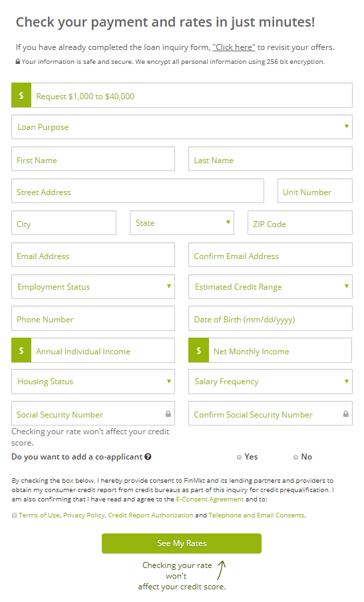Click the lock icon in Confirm Social Security field
Viewport: 364px width, 602px height.
pyautogui.click(x=345, y=414)
